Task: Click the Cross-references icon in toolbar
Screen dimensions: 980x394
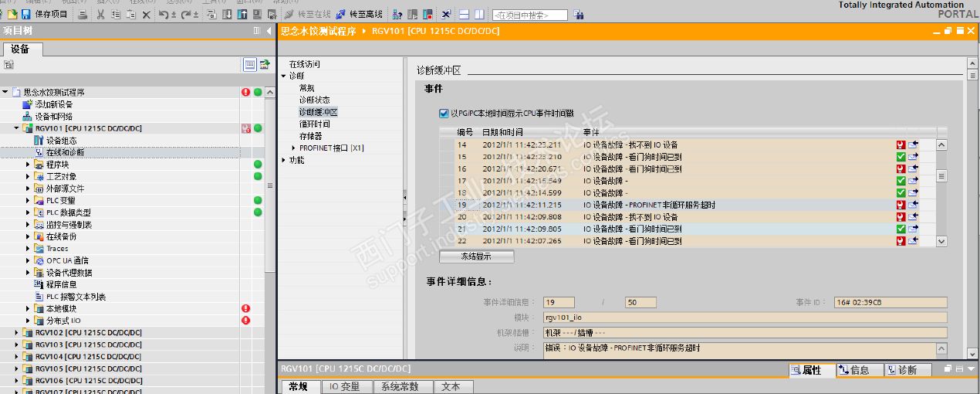Action: click(x=446, y=14)
